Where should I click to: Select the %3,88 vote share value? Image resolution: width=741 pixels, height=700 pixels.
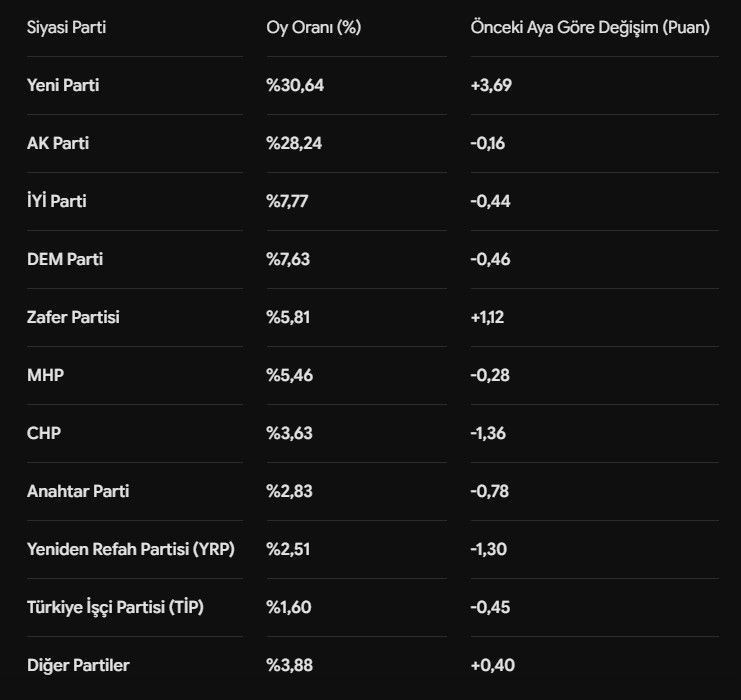click(x=289, y=665)
